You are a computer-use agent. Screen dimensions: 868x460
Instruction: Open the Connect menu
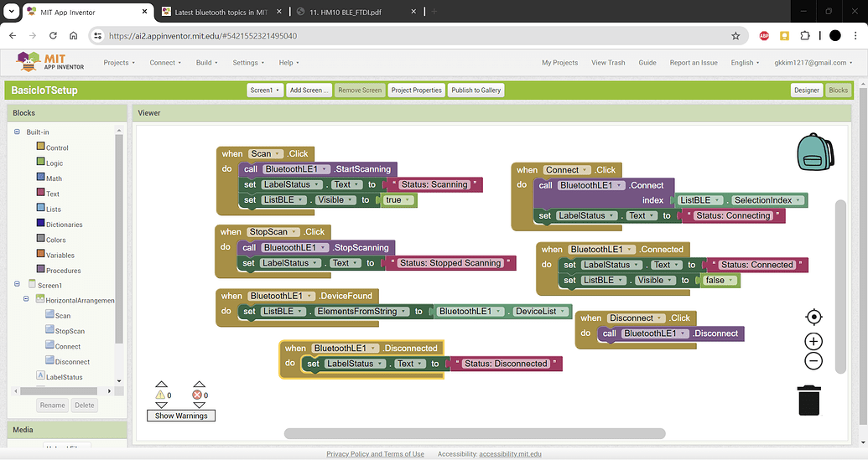point(165,63)
